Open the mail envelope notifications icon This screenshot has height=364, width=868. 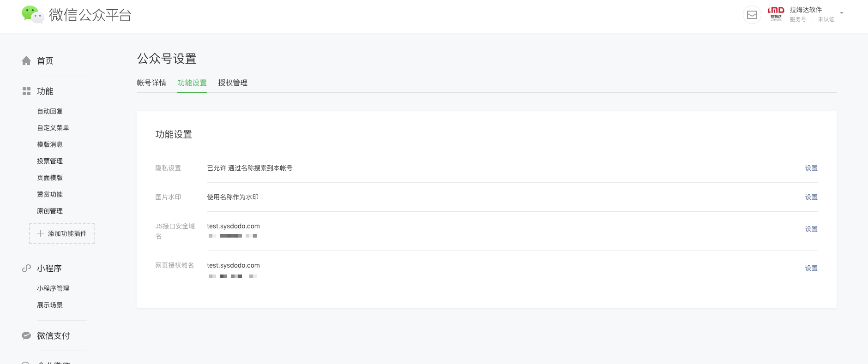click(x=752, y=15)
